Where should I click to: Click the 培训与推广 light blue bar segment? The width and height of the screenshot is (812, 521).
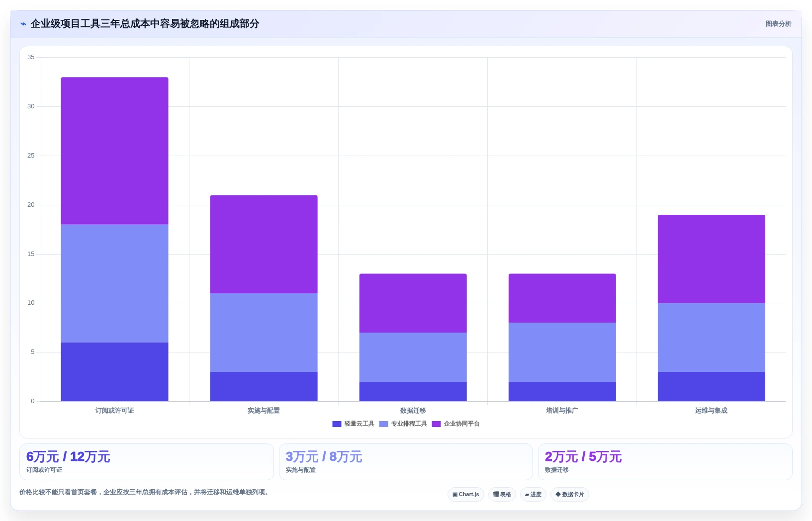[562, 352]
